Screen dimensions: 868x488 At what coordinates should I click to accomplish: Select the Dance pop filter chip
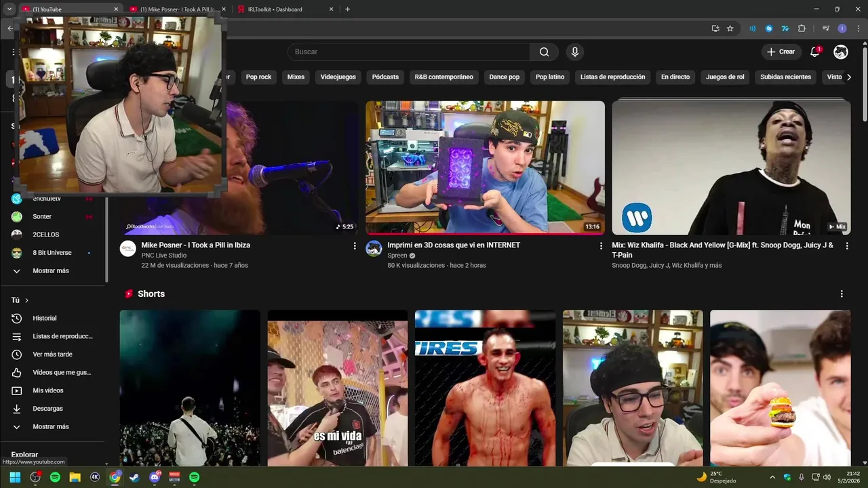[x=505, y=77]
